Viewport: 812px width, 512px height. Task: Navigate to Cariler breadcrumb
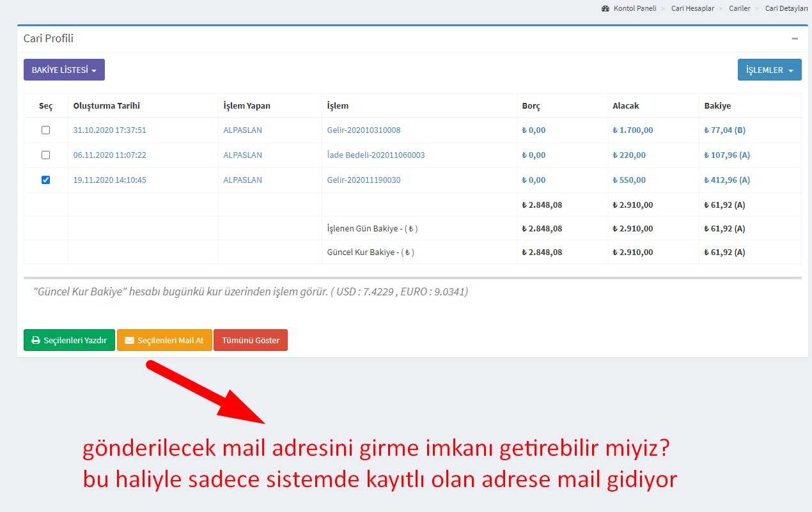739,8
